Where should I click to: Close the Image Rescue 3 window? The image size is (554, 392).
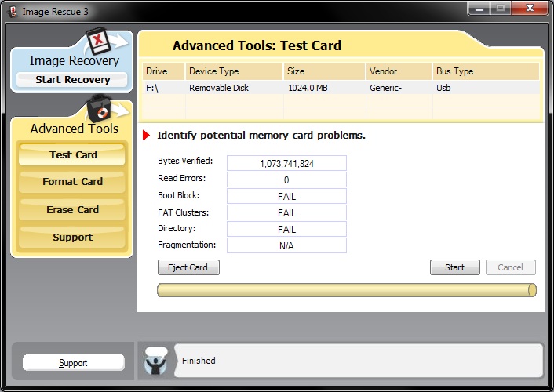pyautogui.click(x=530, y=8)
